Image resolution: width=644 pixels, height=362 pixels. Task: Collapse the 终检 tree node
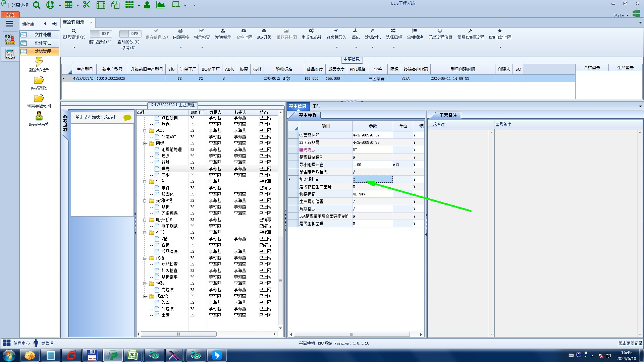point(145,258)
